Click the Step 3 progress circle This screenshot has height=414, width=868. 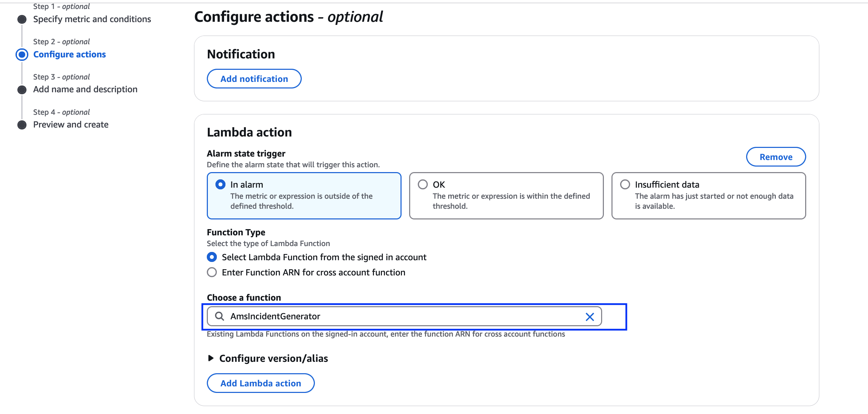pos(22,89)
